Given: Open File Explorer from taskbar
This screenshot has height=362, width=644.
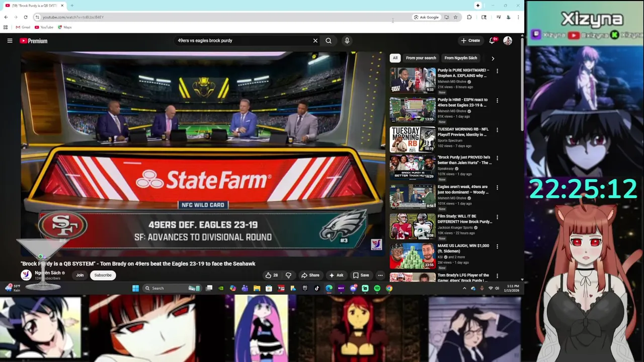Looking at the screenshot, I should pyautogui.click(x=257, y=288).
